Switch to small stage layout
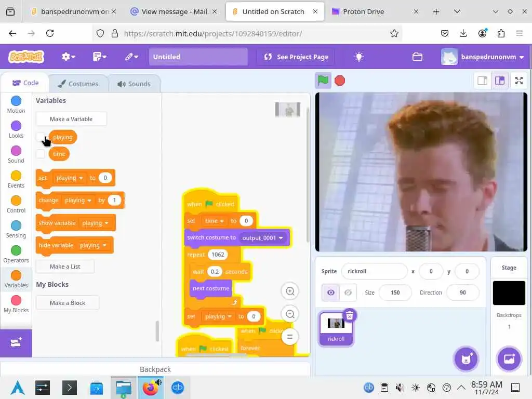The height and width of the screenshot is (399, 532). click(482, 81)
